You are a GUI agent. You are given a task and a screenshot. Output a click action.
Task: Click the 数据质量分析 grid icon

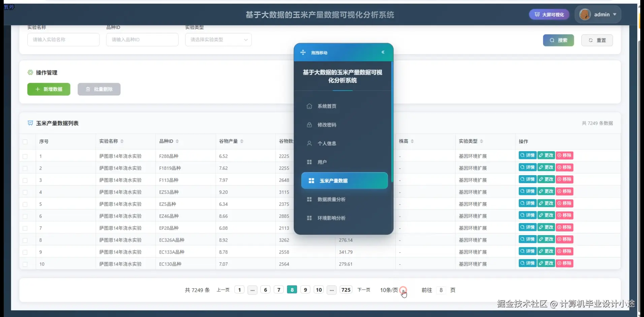click(x=310, y=199)
